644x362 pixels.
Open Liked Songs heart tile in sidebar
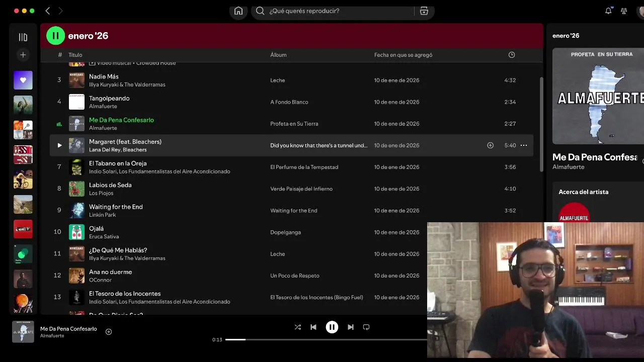(23, 80)
